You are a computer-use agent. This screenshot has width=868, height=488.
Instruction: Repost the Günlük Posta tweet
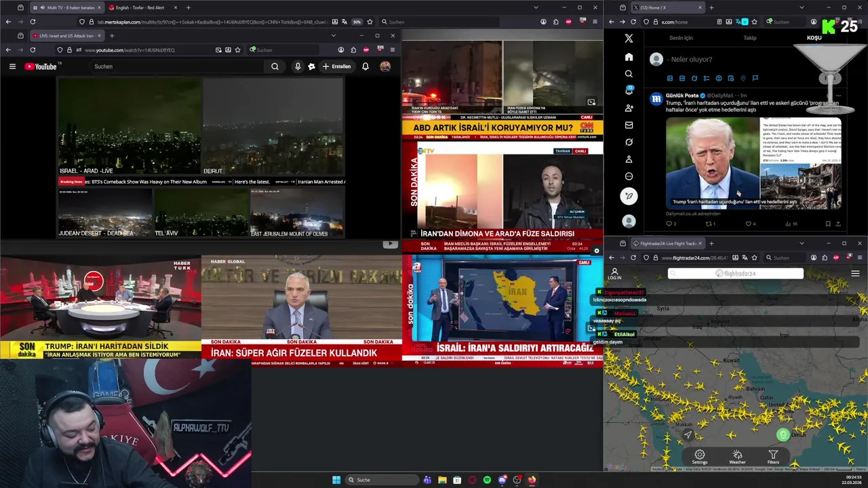point(710,224)
